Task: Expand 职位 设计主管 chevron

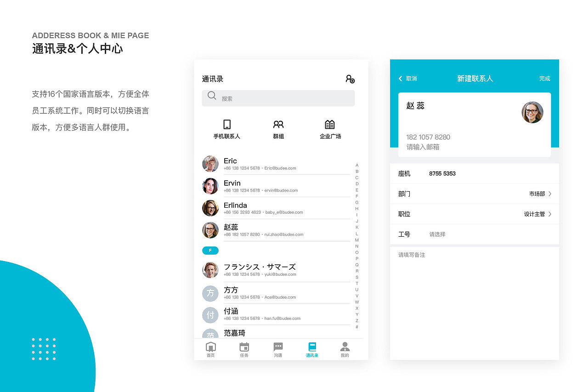Action: point(550,214)
